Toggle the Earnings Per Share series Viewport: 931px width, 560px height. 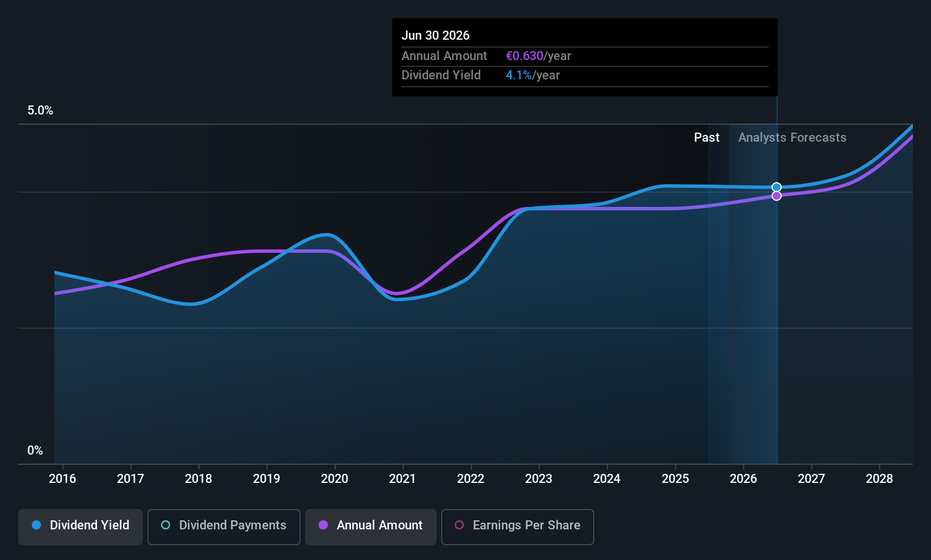tap(518, 527)
